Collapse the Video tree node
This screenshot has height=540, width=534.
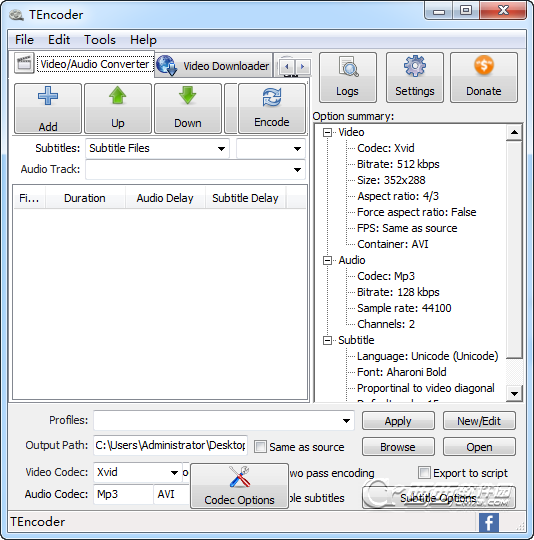coord(327,133)
